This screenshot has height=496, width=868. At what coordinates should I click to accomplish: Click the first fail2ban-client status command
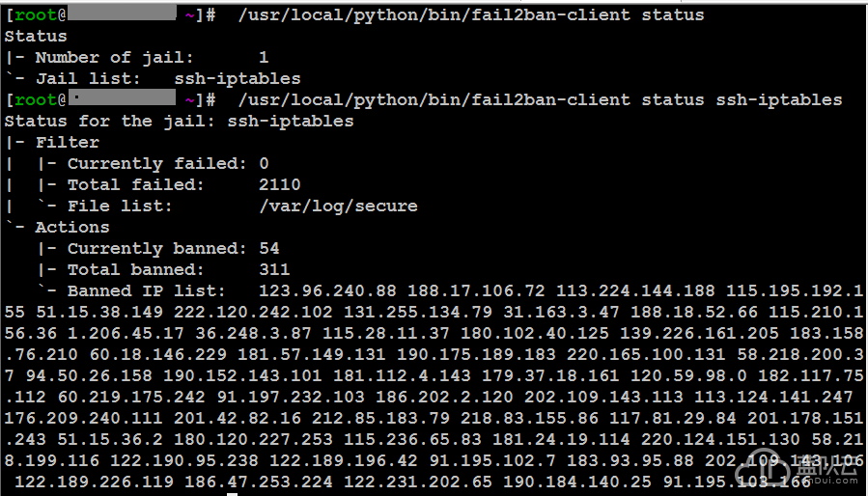coord(471,14)
